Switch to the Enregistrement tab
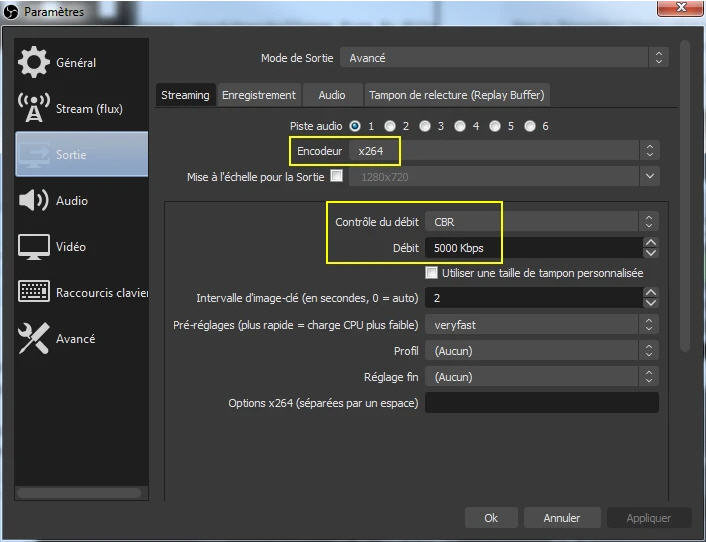 259,95
